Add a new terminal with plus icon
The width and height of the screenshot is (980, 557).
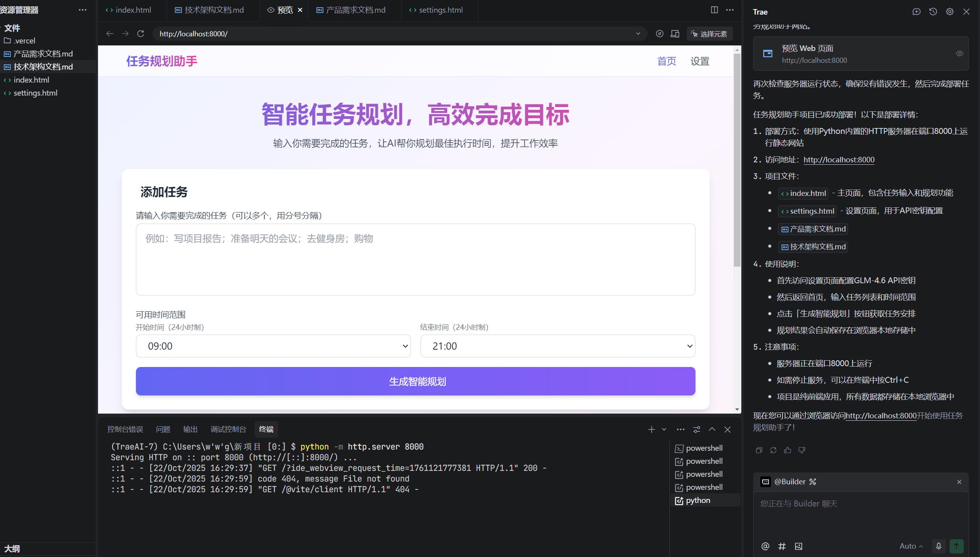(651, 429)
